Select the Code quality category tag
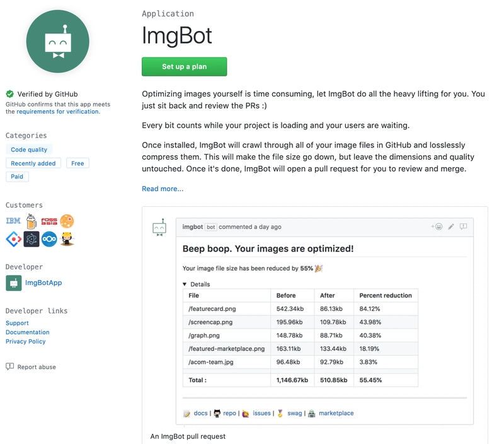This screenshot has height=444, width=504. (x=29, y=149)
